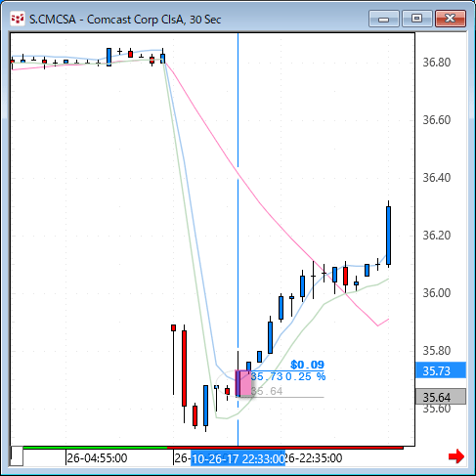Viewport: 476px width, 476px height.
Task: Maximize the Comcast chart window
Action: [x=416, y=19]
